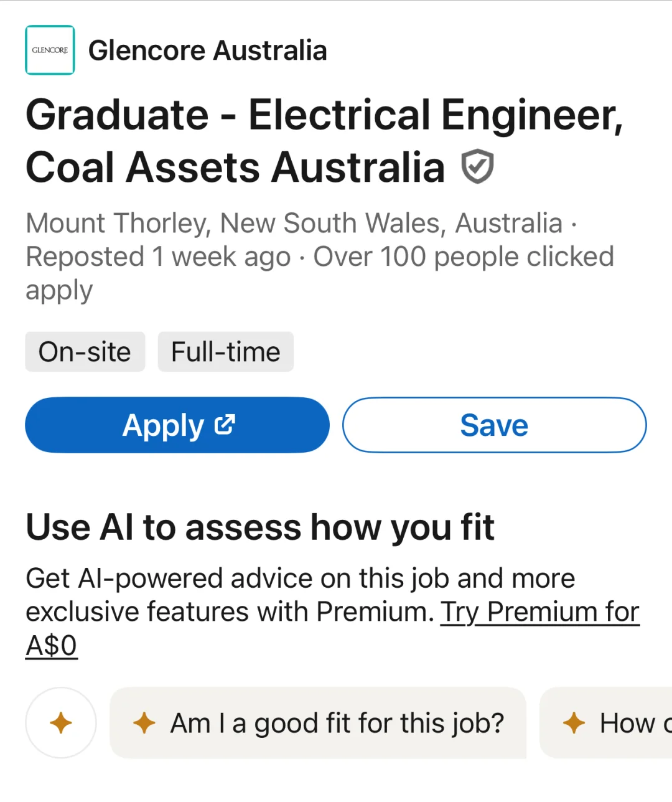Click the sparkle icon in the "How" chip
The width and height of the screenshot is (672, 802).
[574, 723]
